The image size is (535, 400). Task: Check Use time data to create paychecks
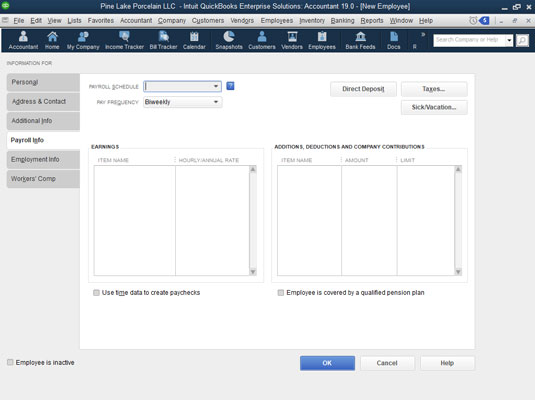pyautogui.click(x=97, y=292)
